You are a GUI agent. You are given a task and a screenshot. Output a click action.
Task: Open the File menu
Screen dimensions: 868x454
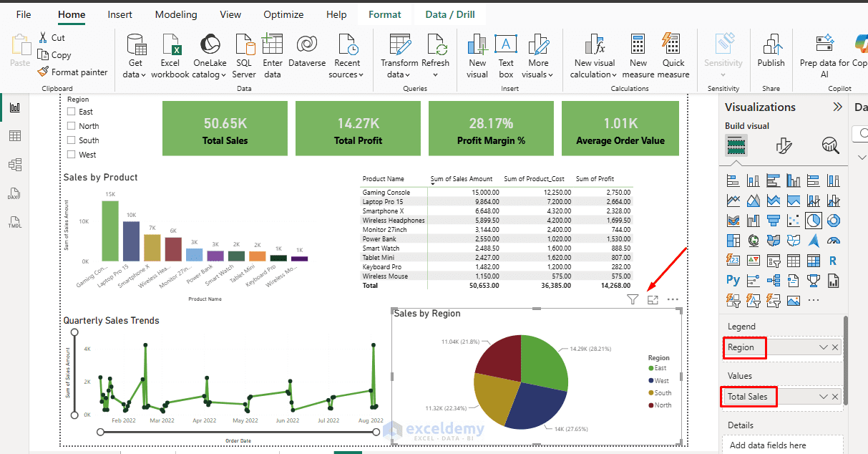click(x=24, y=14)
